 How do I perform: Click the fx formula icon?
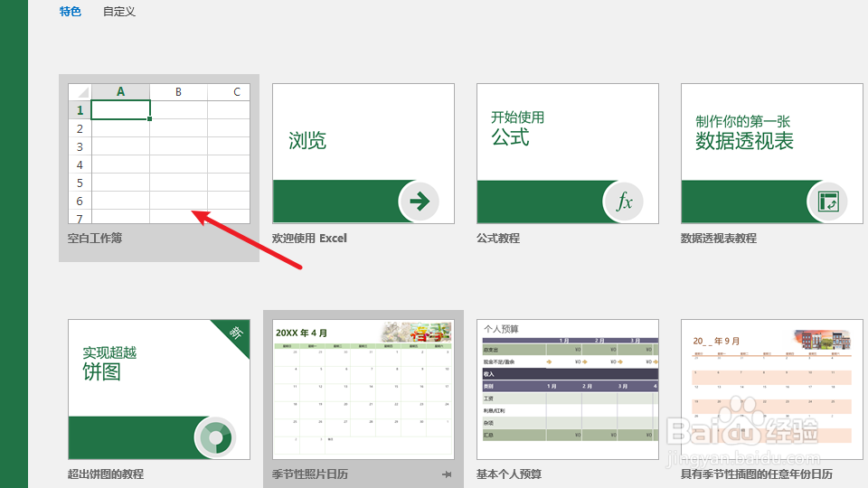[x=623, y=202]
